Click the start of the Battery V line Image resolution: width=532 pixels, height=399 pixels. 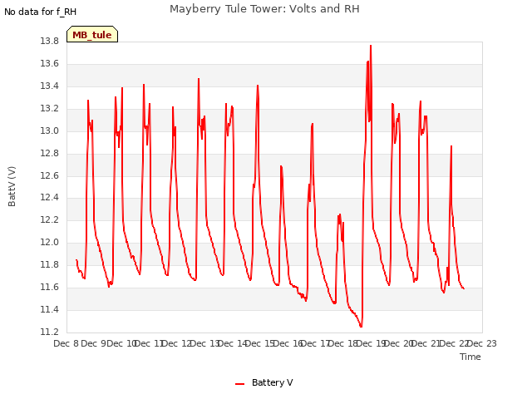coord(76,260)
